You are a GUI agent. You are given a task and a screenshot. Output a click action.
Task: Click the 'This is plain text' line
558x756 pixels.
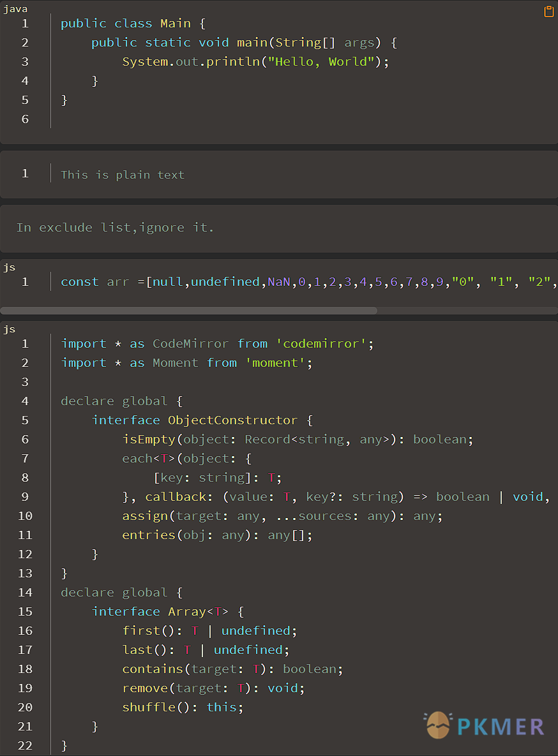click(123, 175)
